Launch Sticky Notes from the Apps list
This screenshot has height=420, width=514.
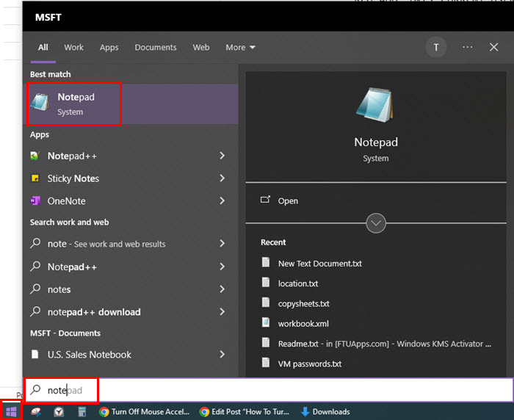coord(73,178)
